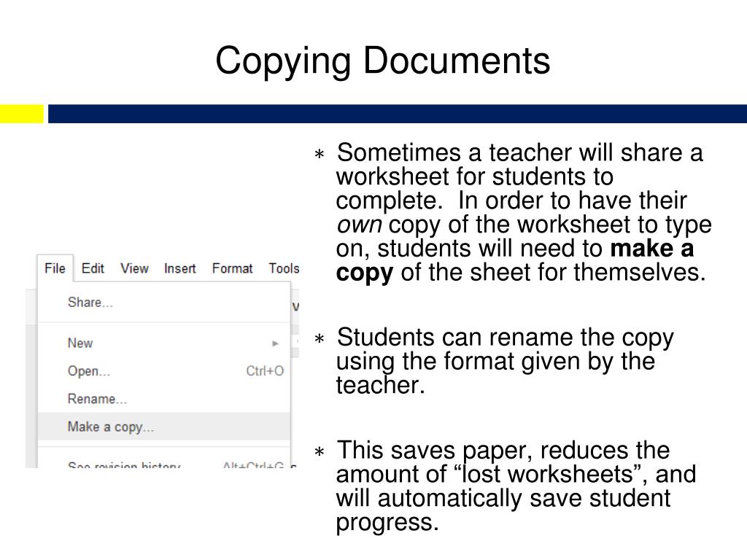Open the File menu
747x560 pixels.
coord(55,268)
